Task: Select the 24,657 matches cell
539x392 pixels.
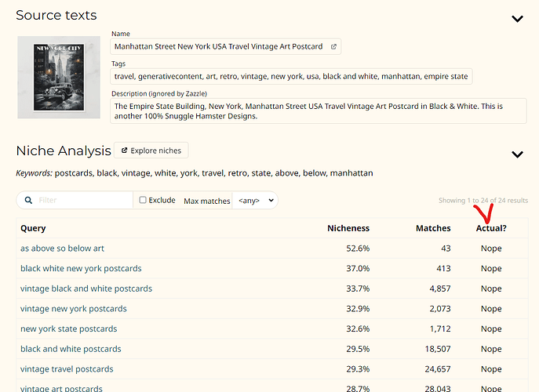Action: click(x=438, y=369)
